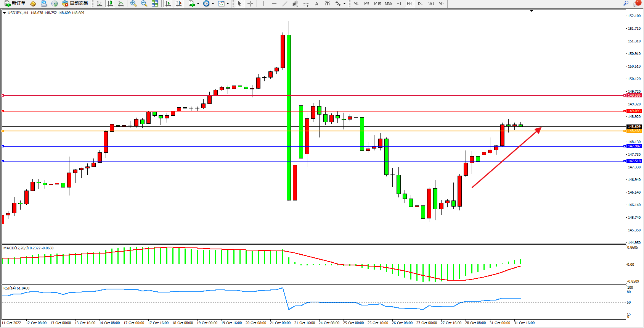Tile chart windows using the grid icon
The image size is (644, 328).
pos(155,3)
